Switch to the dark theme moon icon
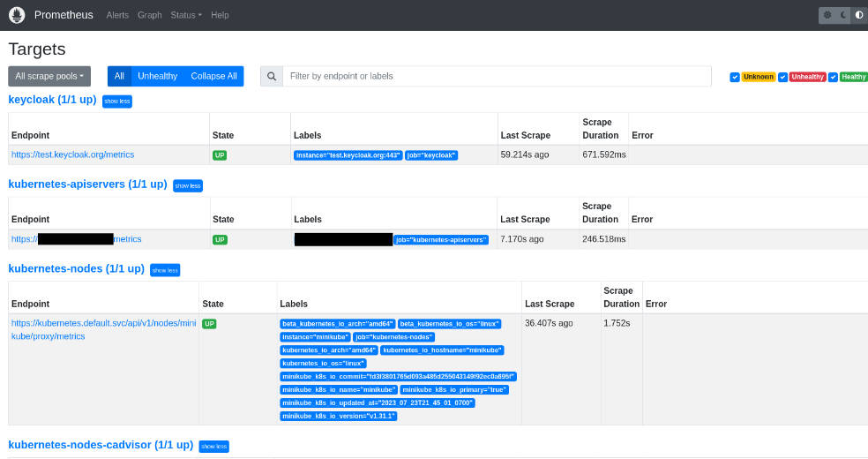The image size is (868, 459). point(843,15)
